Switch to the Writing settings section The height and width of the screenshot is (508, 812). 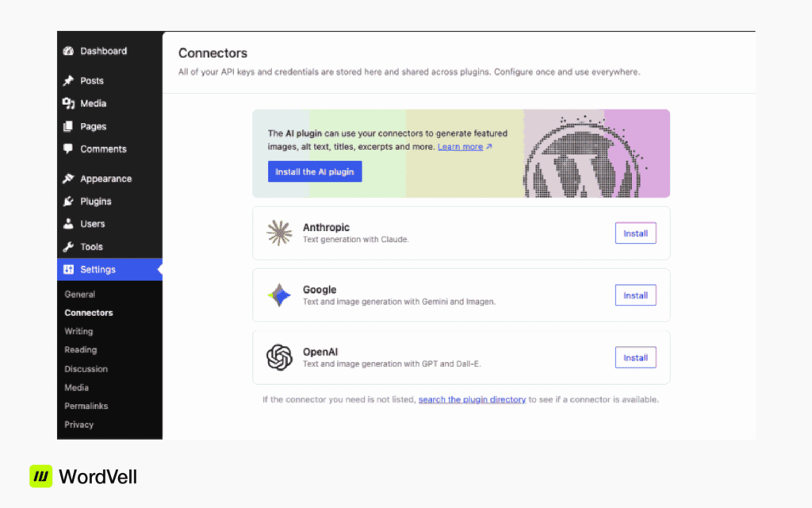[79, 331]
